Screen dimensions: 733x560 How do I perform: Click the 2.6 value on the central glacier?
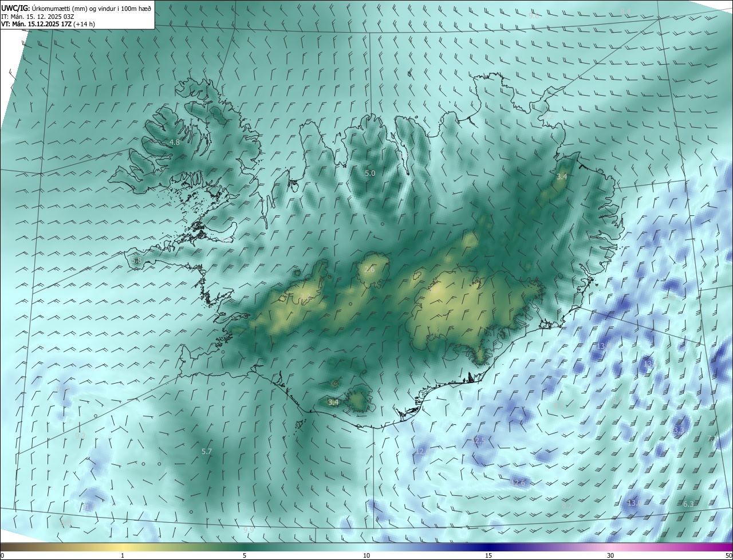pos(369,269)
